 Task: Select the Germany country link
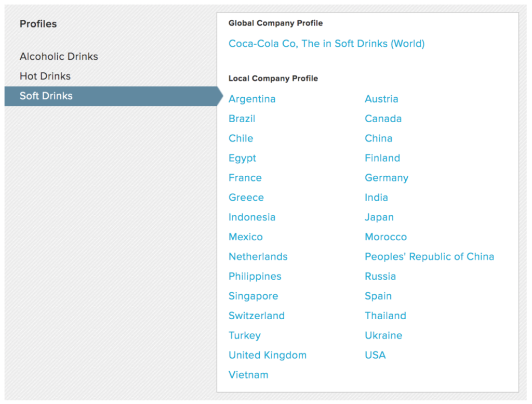(387, 178)
